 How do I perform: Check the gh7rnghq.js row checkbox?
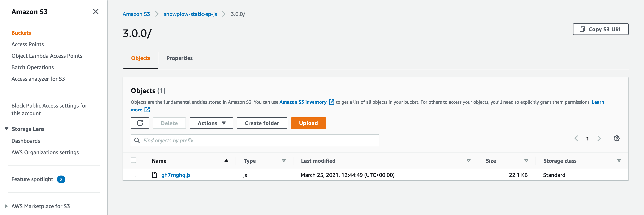pos(134,175)
